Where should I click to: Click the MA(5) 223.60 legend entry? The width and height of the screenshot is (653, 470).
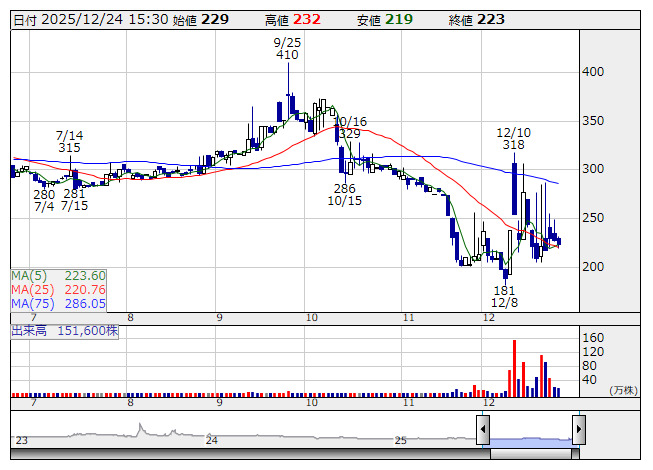tap(58, 276)
